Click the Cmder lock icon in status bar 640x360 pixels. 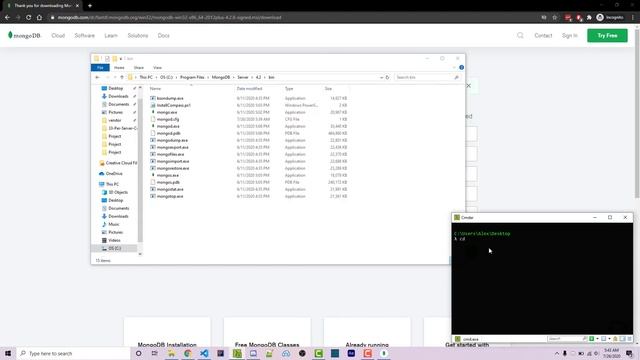pyautogui.click(x=615, y=339)
